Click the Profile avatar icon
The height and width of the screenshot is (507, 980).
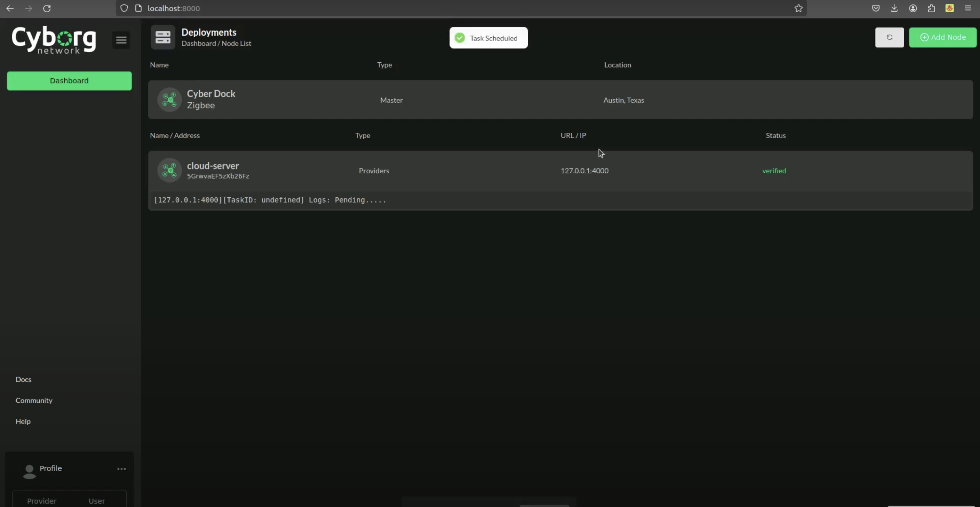click(x=29, y=471)
